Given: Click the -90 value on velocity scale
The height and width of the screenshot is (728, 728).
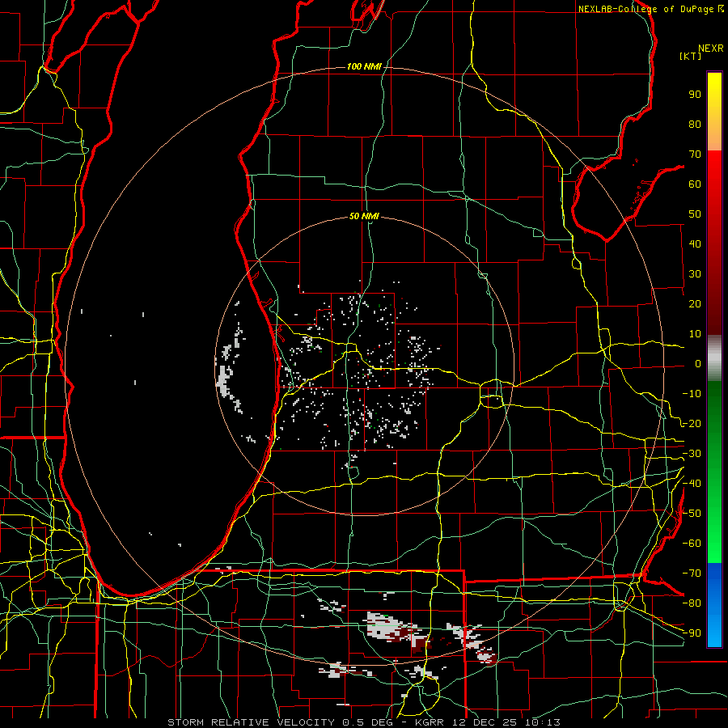Looking at the screenshot, I should [692, 633].
